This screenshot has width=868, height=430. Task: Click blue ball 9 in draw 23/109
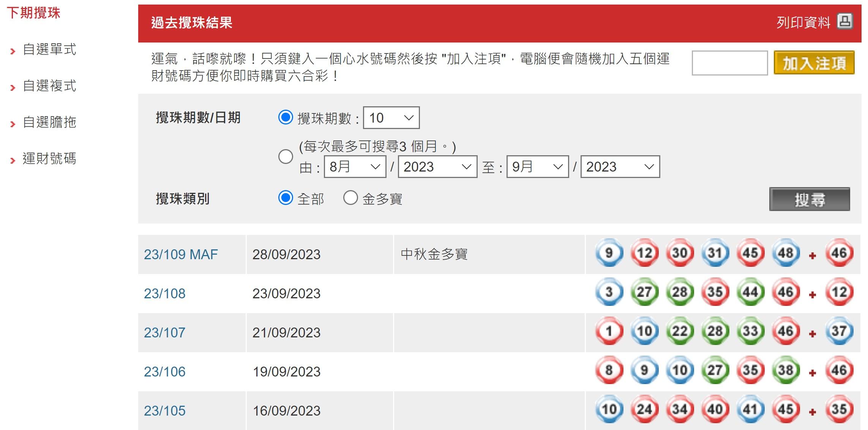(609, 253)
